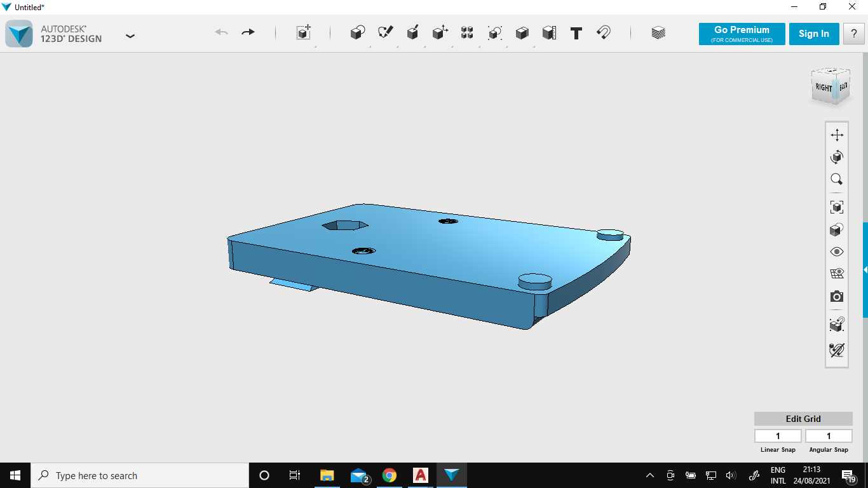868x488 pixels.
Task: Click the Sign In button
Action: (813, 34)
